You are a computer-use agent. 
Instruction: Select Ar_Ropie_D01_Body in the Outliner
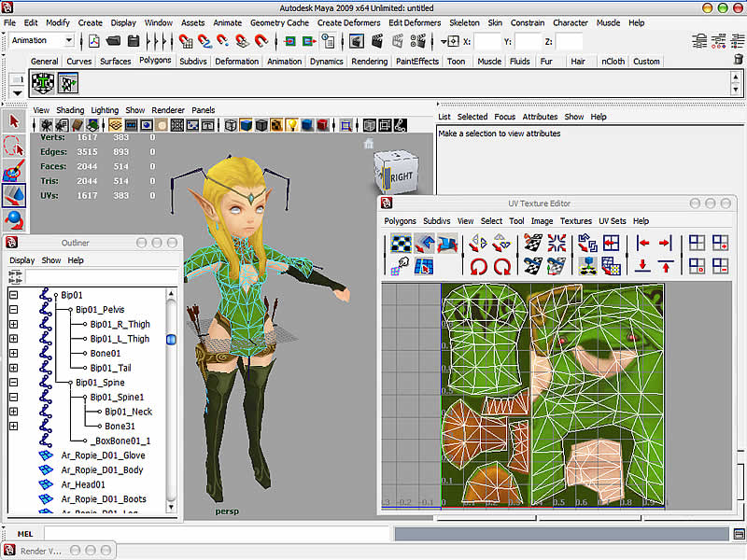point(102,469)
